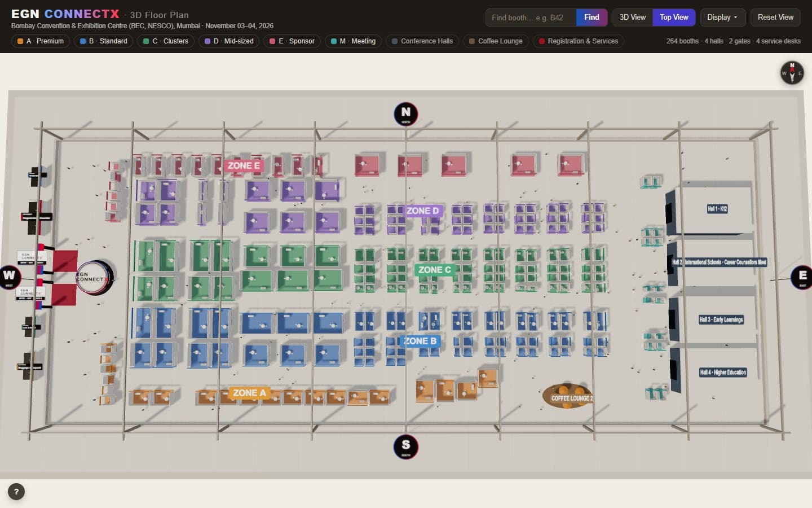Toggle the C · Clusters legend filter

[166, 41]
